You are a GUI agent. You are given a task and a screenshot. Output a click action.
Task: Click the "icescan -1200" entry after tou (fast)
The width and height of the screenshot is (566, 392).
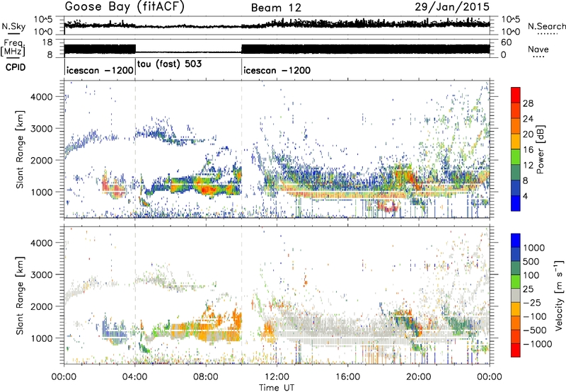pyautogui.click(x=277, y=70)
